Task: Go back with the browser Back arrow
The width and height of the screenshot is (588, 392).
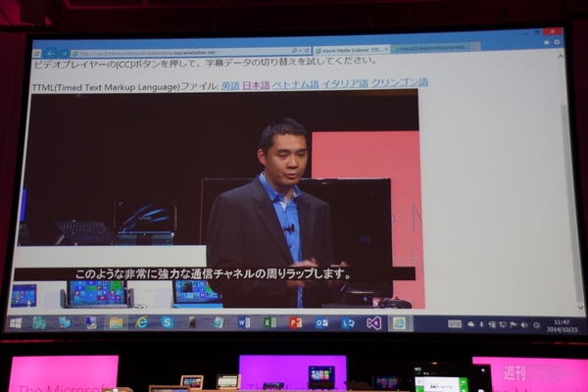Action: coord(51,54)
